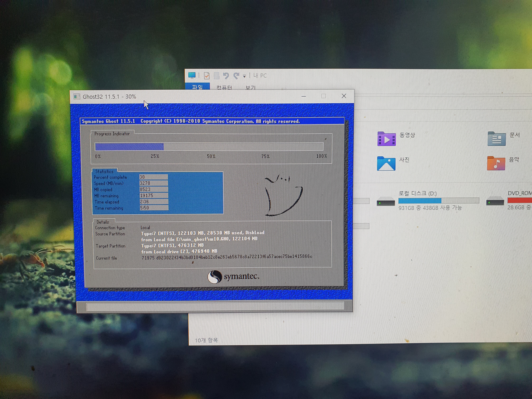
Task: Click the Redo arrow in quick access toolbar
Action: click(236, 76)
